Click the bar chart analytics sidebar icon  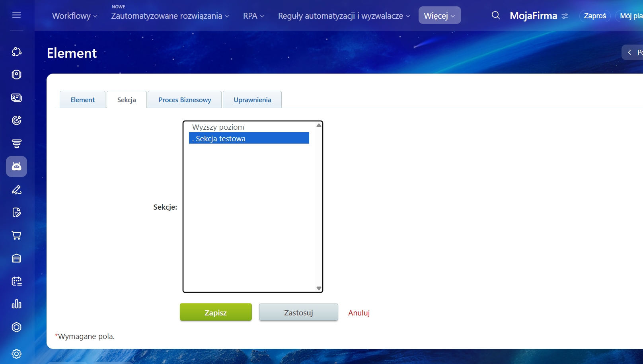pyautogui.click(x=16, y=304)
